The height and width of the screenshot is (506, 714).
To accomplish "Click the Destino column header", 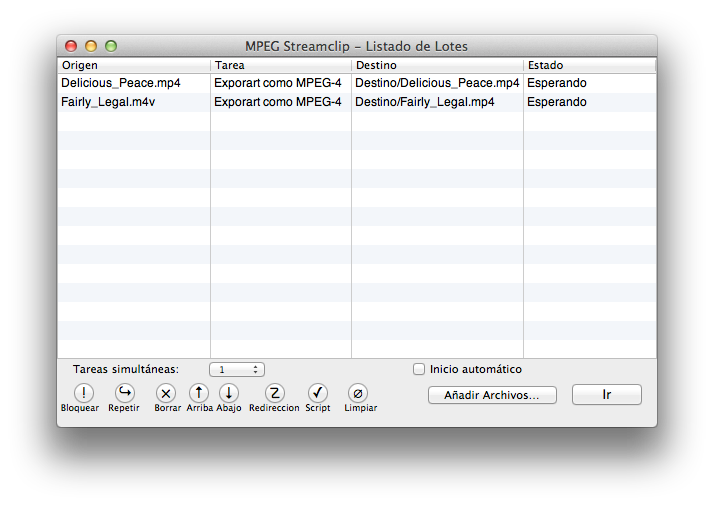I will [436, 65].
